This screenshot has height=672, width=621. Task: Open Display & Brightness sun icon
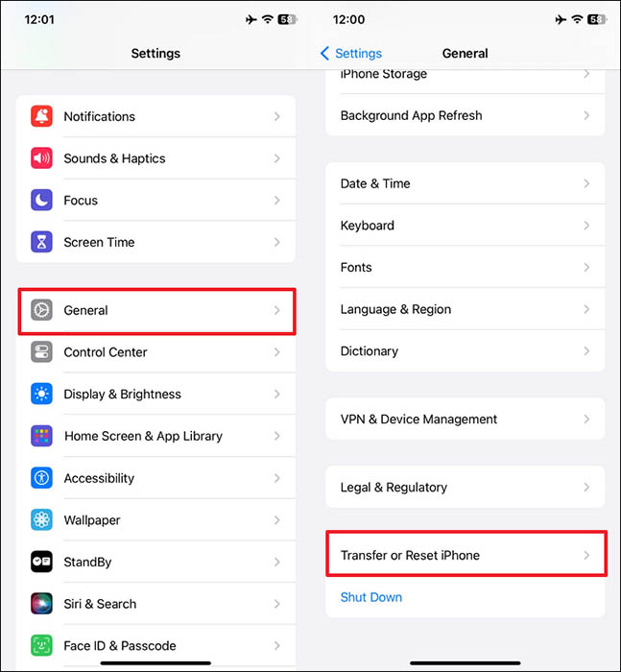pos(41,394)
